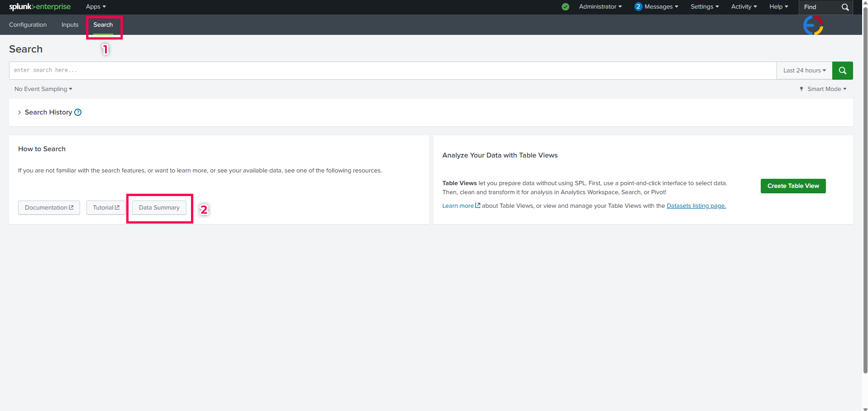Open the Last 24 hours time range picker

pos(804,70)
